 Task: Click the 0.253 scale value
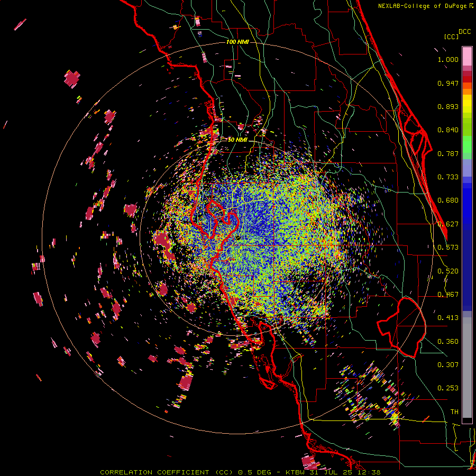tap(448, 388)
